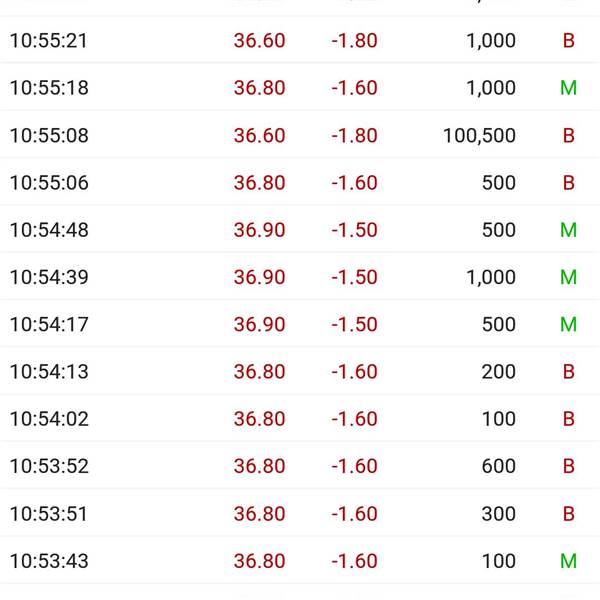Click the M marker at 10:54:48
600x600 pixels.
[569, 230]
